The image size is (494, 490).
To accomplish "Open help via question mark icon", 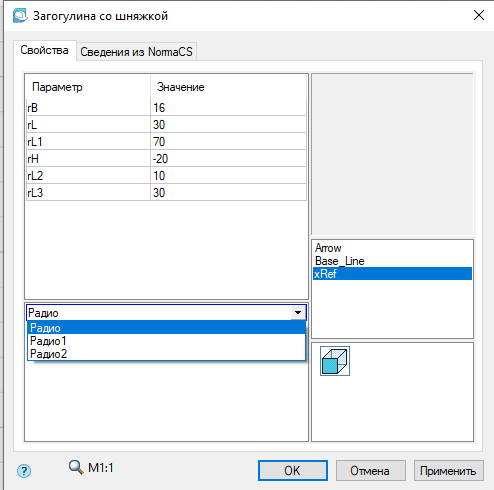I will tap(24, 471).
